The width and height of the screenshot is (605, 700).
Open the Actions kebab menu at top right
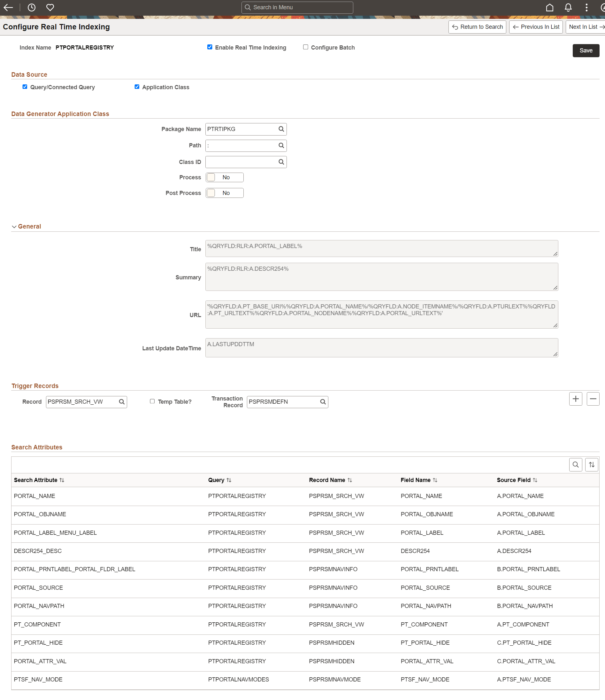[586, 7]
